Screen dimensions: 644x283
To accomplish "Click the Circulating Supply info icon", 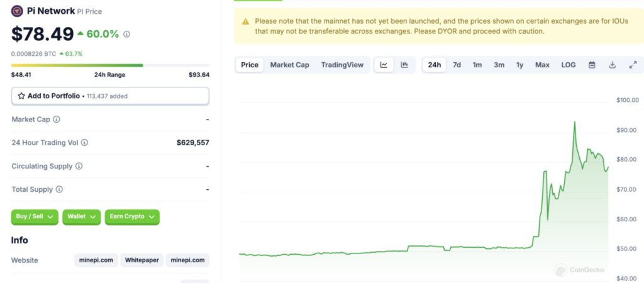I will point(79,166).
